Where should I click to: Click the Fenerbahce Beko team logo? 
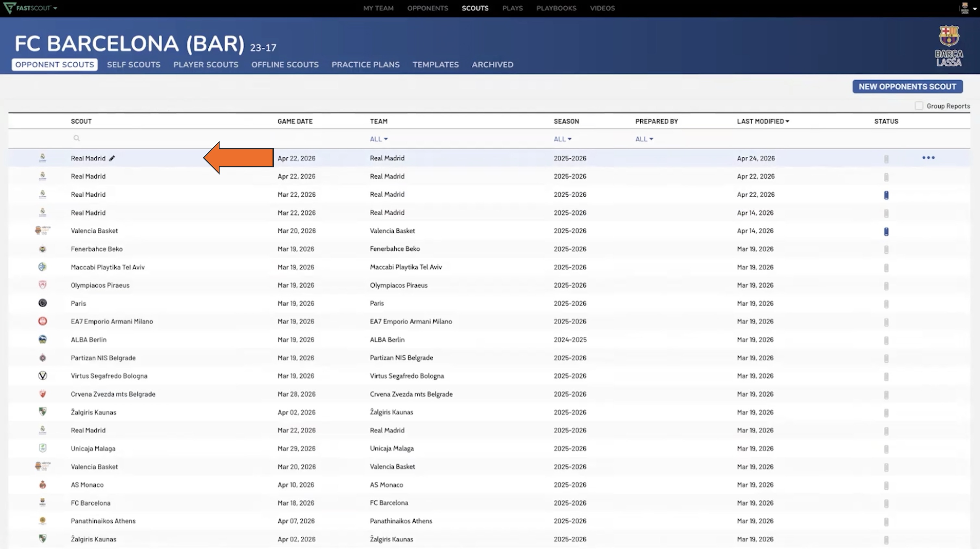click(43, 249)
